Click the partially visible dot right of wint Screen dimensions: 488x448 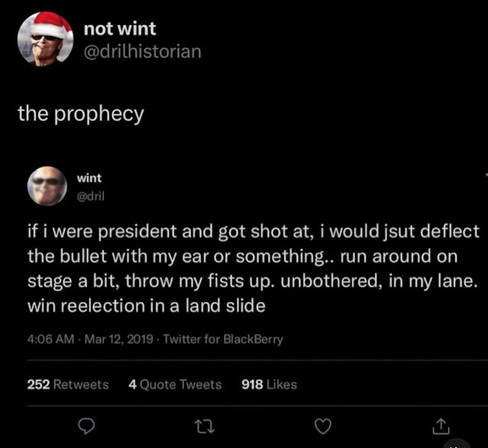[486, 175]
